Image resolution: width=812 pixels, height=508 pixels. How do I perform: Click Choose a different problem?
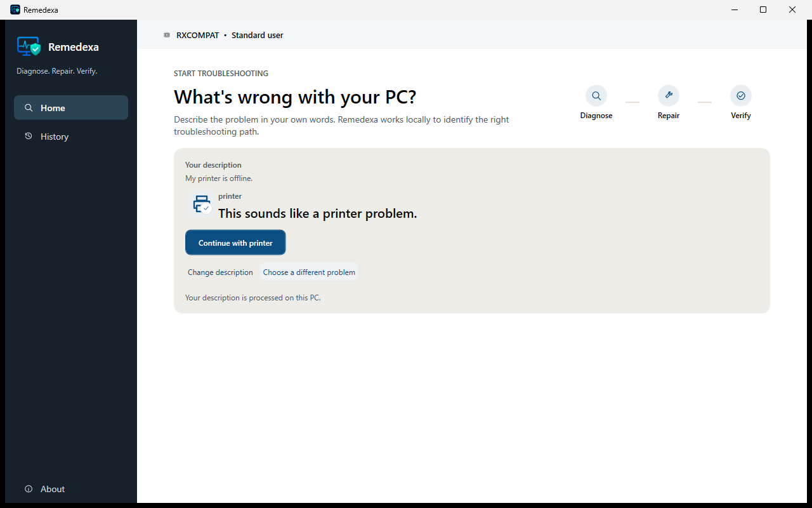(309, 272)
